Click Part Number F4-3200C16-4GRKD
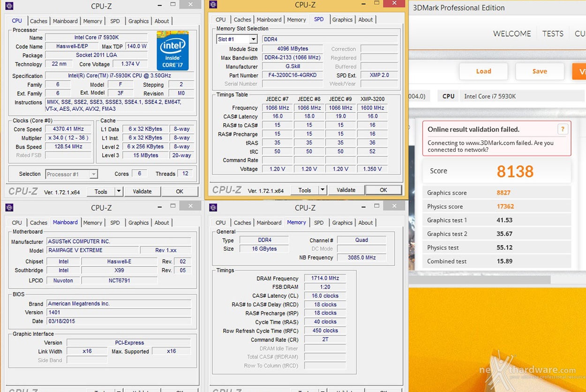The image size is (586, 392). tap(293, 75)
